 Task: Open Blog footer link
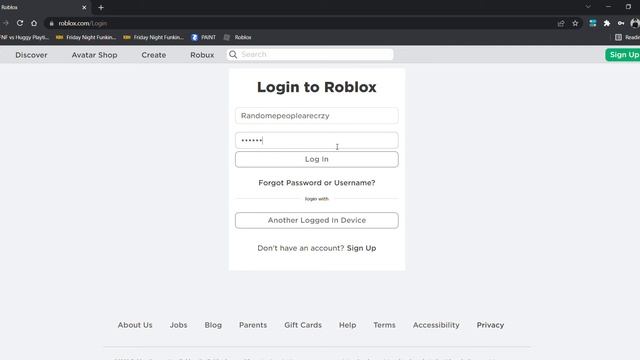(213, 325)
